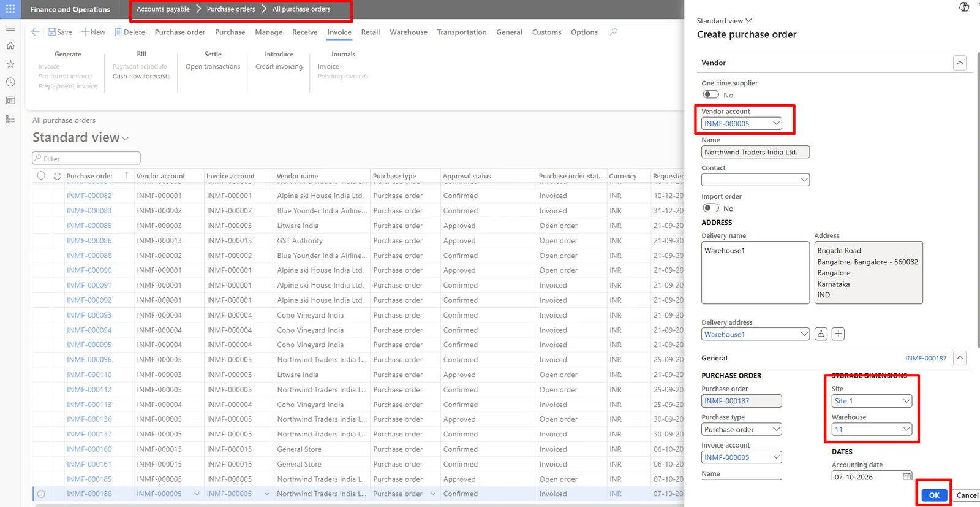Select the row for INMF-000186
Image resolution: width=980 pixels, height=507 pixels.
(41, 494)
